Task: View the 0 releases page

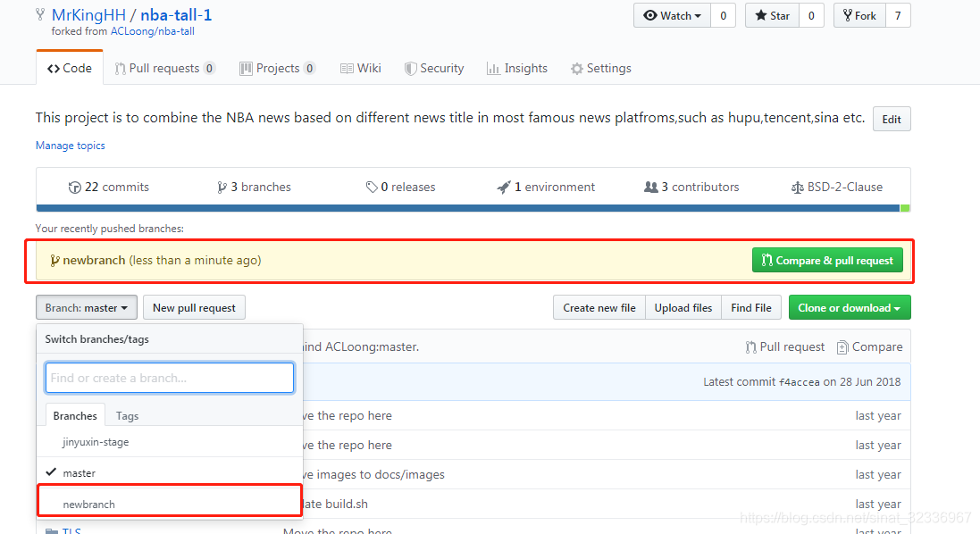Action: 400,187
